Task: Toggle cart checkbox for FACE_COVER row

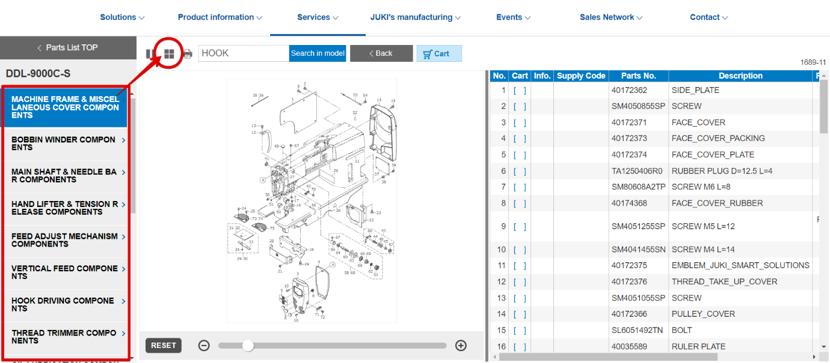Action: click(x=520, y=123)
